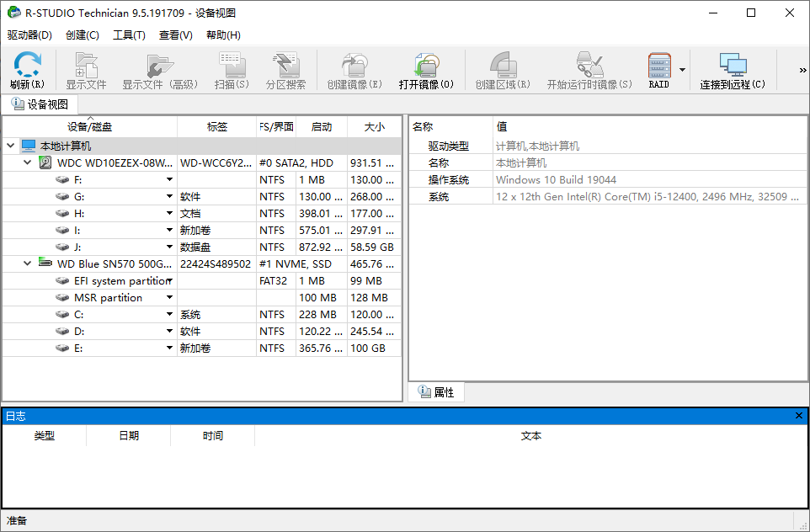Screen dimensions: 810x532
Task: Collapse the WDC WD10EZEX disk node
Action: (x=28, y=162)
